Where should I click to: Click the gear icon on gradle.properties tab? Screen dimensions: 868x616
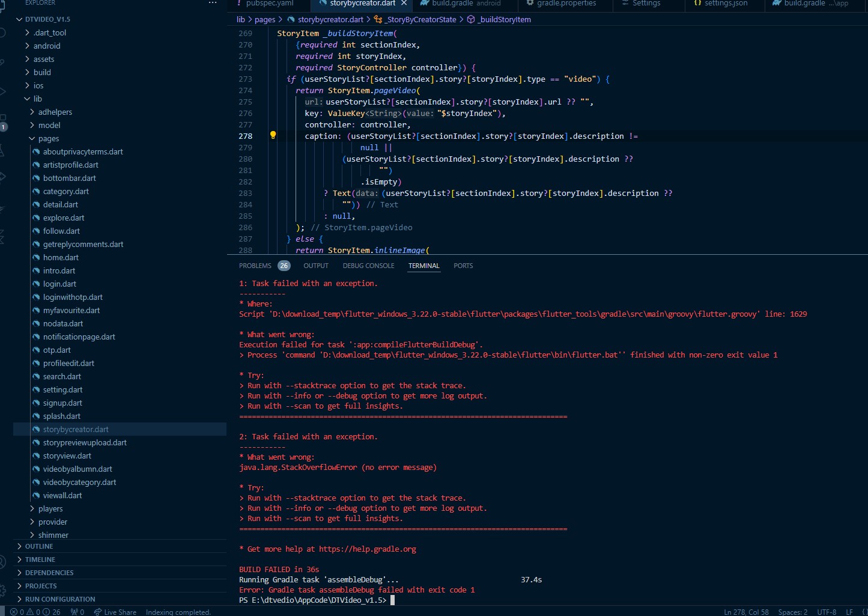(530, 3)
